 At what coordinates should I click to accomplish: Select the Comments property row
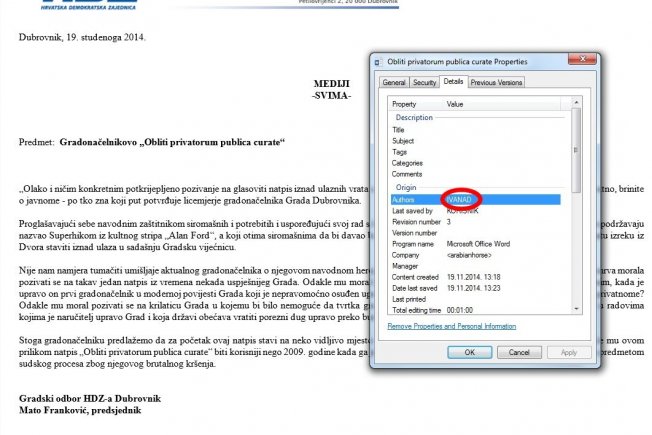point(475,174)
